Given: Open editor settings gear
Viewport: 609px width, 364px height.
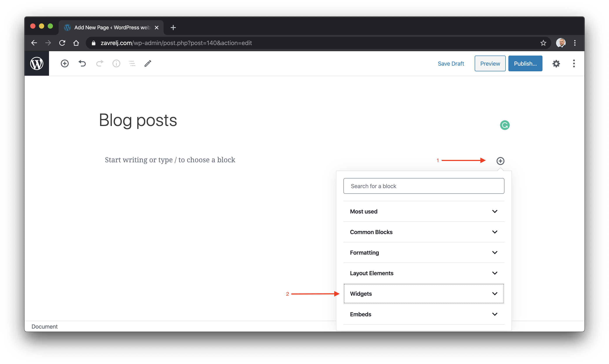Looking at the screenshot, I should click(556, 63).
